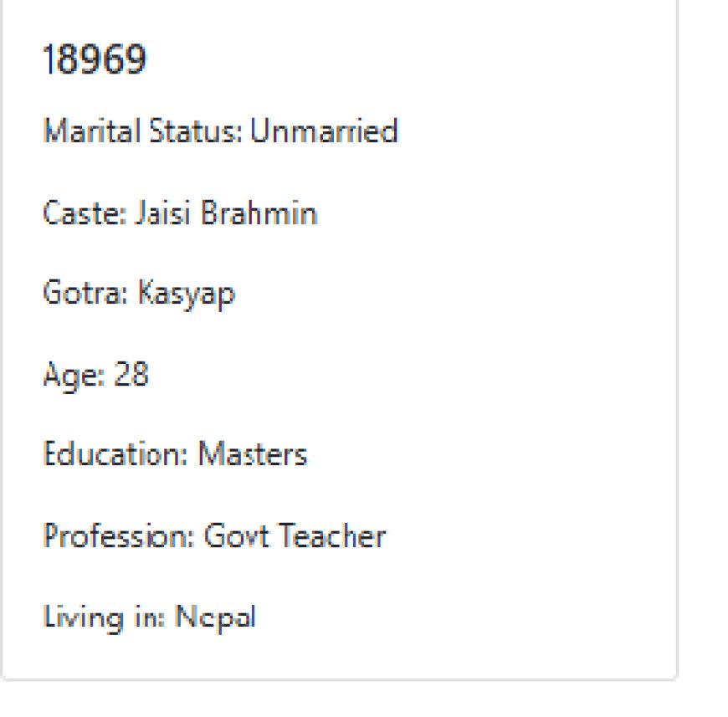This screenshot has width=728, height=717.
Task: Open profile number 18969 heading
Action: pyautogui.click(x=95, y=59)
